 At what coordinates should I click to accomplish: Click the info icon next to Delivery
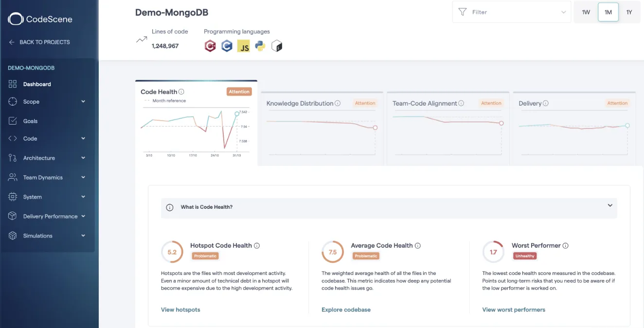546,103
